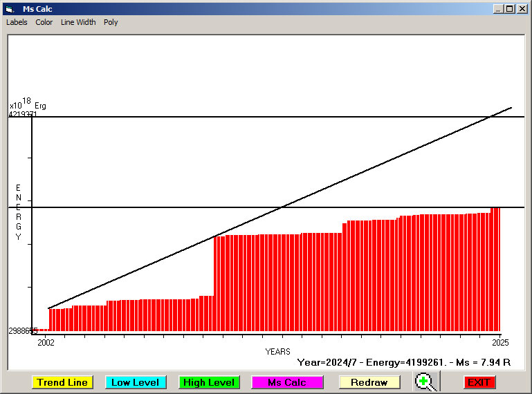Open the Line Width menu
Image resolution: width=532 pixels, height=394 pixels.
click(x=78, y=22)
